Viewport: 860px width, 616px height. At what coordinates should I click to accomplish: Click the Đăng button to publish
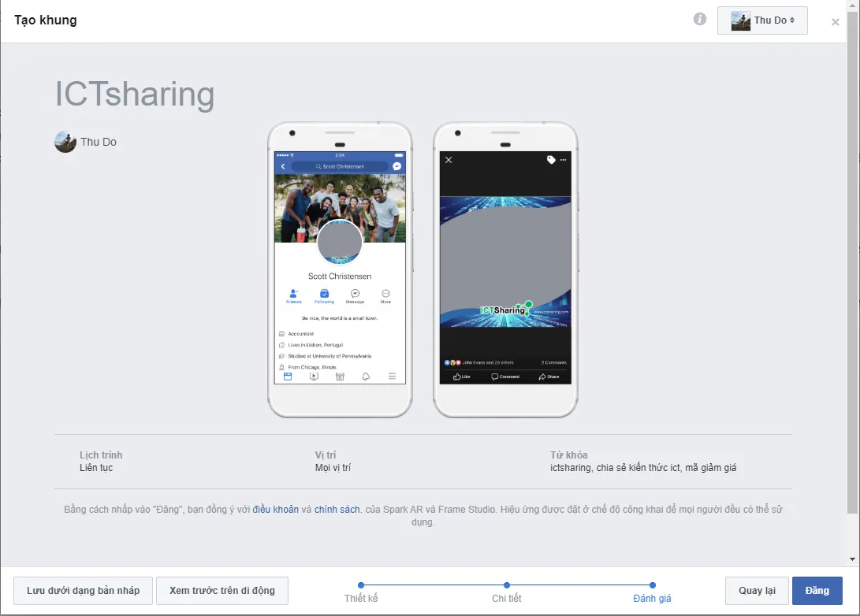pyautogui.click(x=817, y=590)
